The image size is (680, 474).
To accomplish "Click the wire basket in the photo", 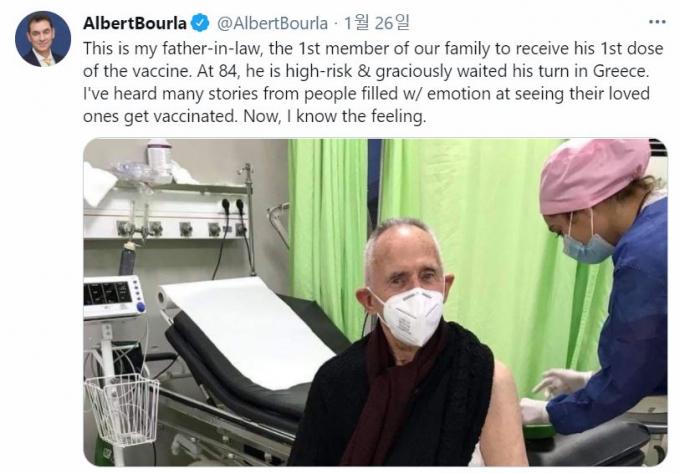I will (x=123, y=409).
